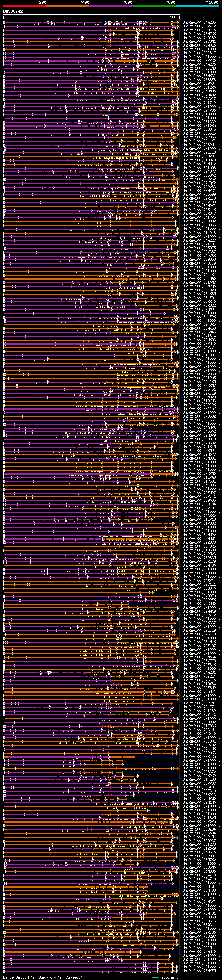Select the UniRef100_Q42366 label
Viewport: 222px width, 980px height.
(x=199, y=137)
